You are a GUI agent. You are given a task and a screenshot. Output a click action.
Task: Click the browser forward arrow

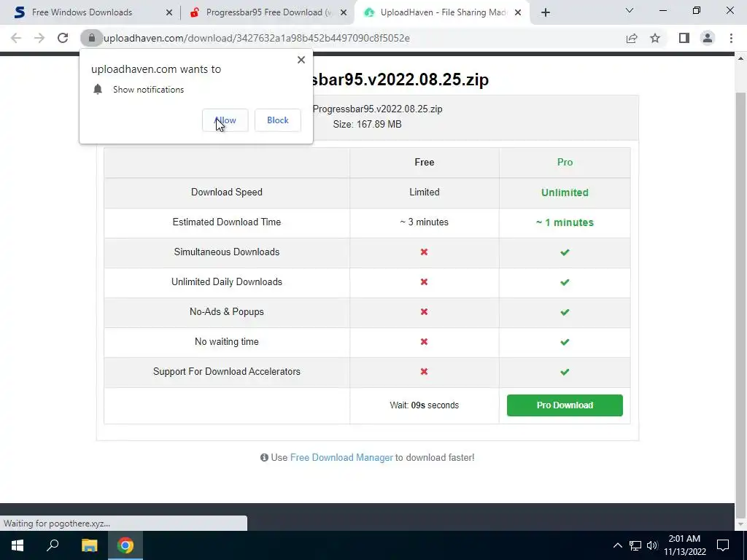click(39, 38)
